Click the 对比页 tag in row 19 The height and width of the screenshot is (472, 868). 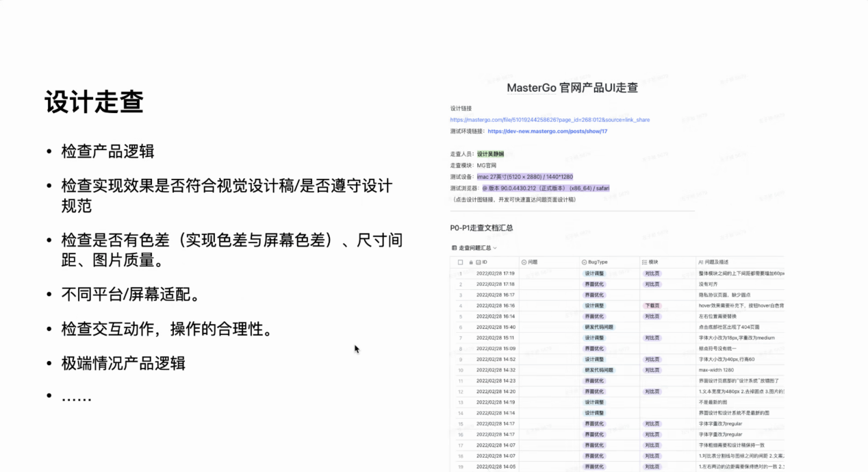tap(652, 467)
